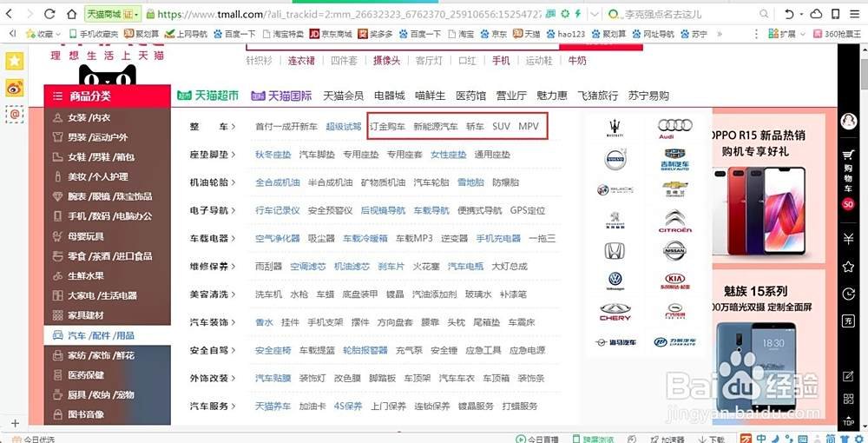Open the 扩展 extensions dropdown
Image resolution: width=868 pixels, height=443 pixels.
pyautogui.click(x=786, y=34)
